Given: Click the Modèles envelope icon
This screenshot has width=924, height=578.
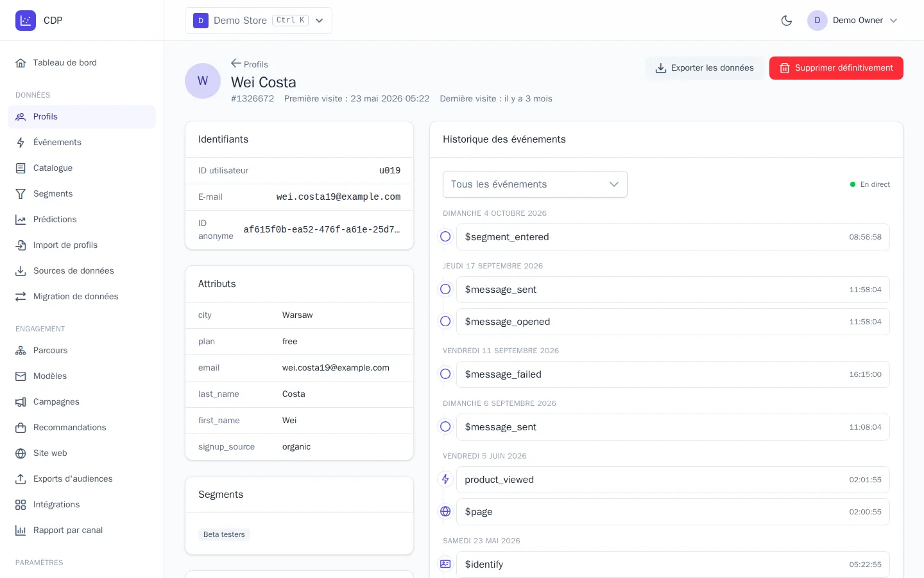Looking at the screenshot, I should pos(21,376).
